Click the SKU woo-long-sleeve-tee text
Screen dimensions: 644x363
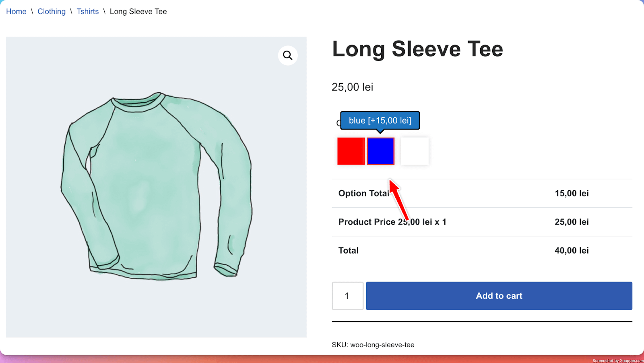point(373,345)
